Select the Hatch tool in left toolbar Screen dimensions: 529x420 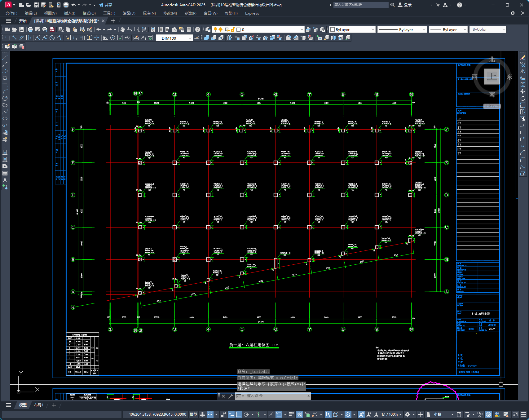(5, 153)
